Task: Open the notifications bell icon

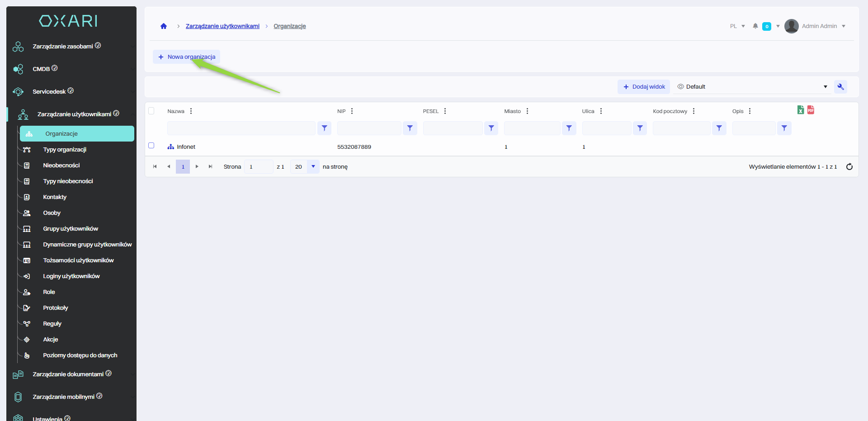Action: (755, 26)
